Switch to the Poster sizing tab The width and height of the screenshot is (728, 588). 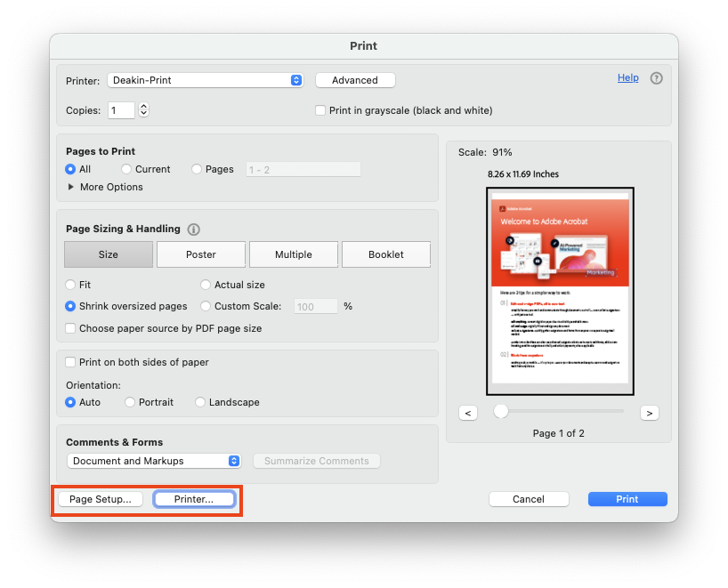(x=201, y=254)
